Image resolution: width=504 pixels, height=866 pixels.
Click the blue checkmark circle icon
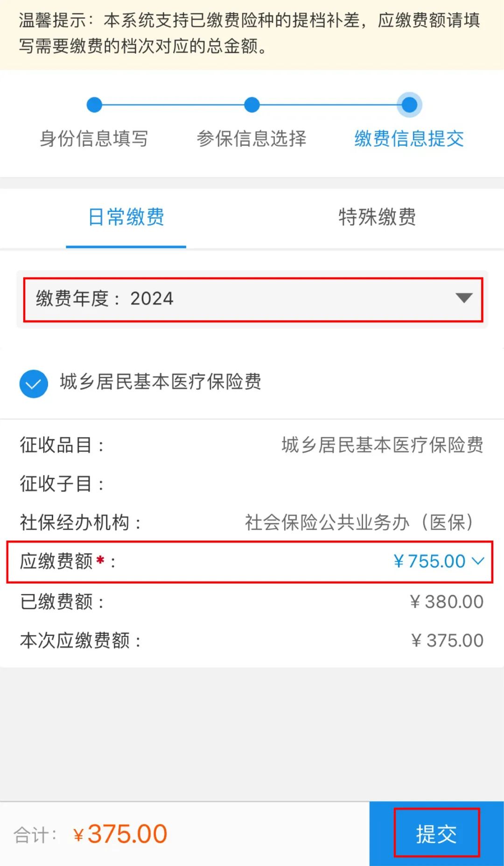(x=34, y=384)
